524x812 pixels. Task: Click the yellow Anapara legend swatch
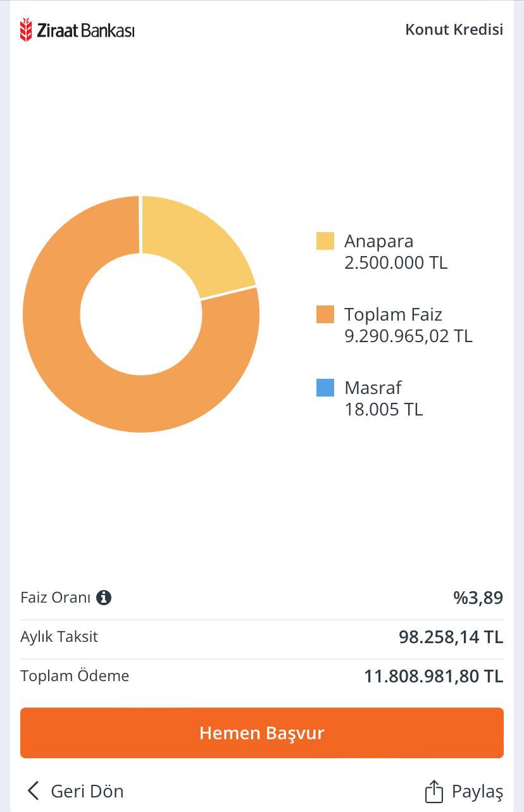click(325, 241)
